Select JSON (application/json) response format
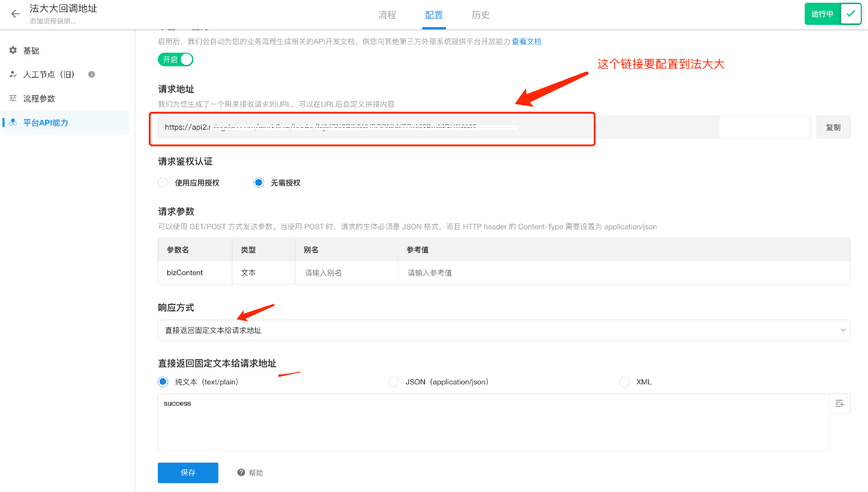Screen dimensions: 868x492 pos(394,382)
